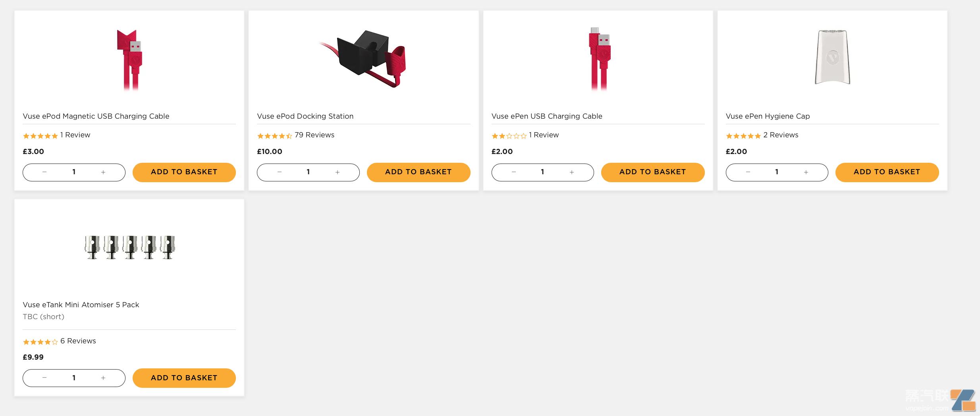The height and width of the screenshot is (416, 980).
Task: Increase quantity for ePen Hygiene Cap
Action: tap(806, 172)
